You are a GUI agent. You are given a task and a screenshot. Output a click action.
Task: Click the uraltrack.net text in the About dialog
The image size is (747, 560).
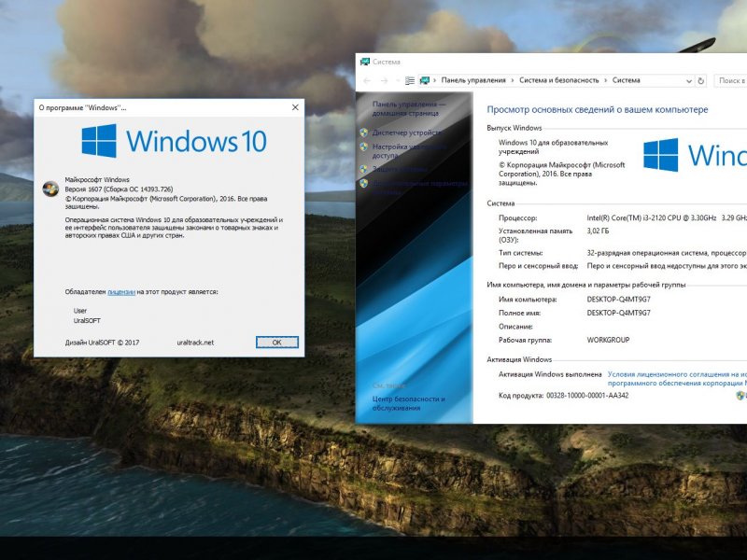coord(195,343)
